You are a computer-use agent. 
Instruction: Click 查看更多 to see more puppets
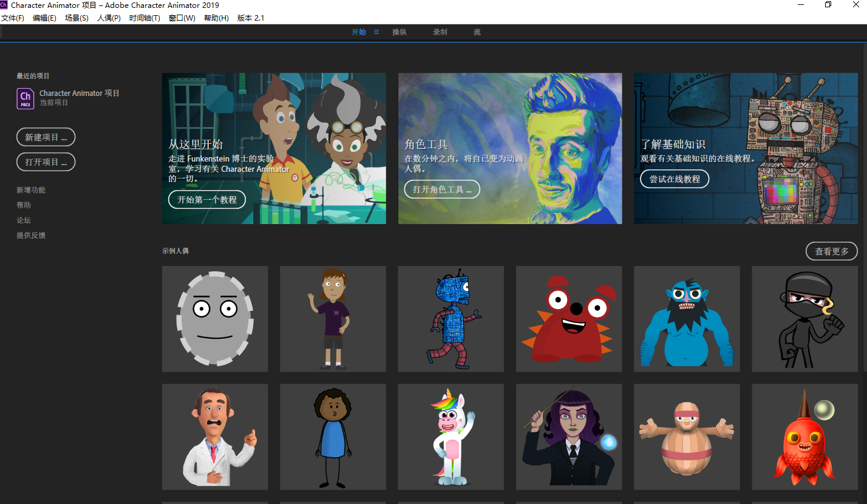[831, 251]
